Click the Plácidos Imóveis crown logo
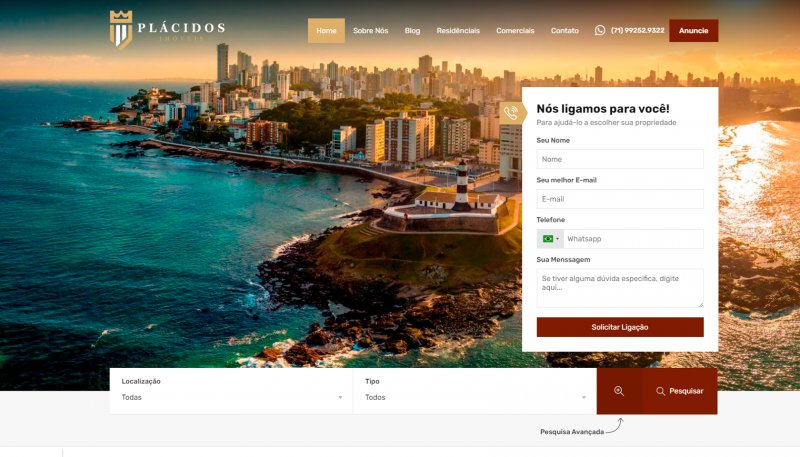Image resolution: width=800 pixels, height=457 pixels. click(x=121, y=30)
